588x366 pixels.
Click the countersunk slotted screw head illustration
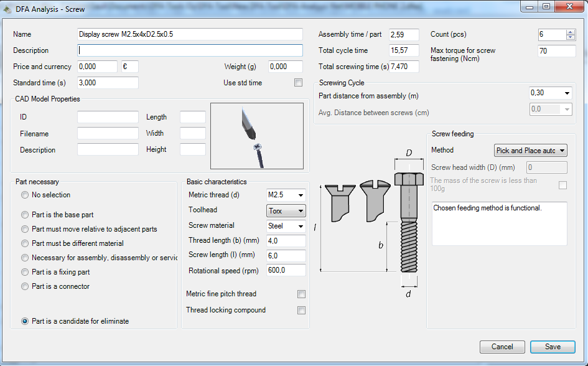(x=340, y=204)
